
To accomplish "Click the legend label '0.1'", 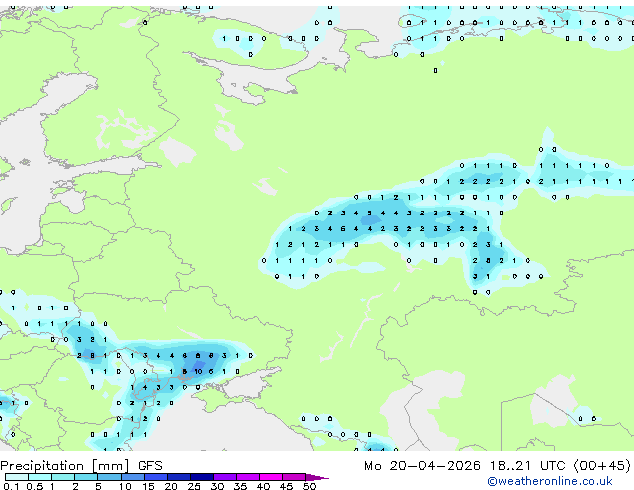I will point(12,486).
